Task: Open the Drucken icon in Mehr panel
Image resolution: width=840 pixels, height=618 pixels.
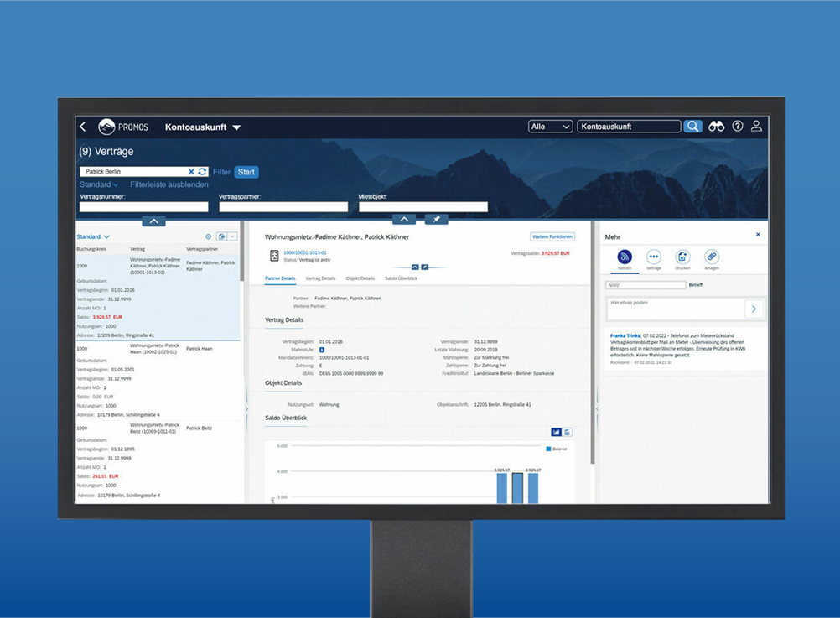Action: point(682,257)
